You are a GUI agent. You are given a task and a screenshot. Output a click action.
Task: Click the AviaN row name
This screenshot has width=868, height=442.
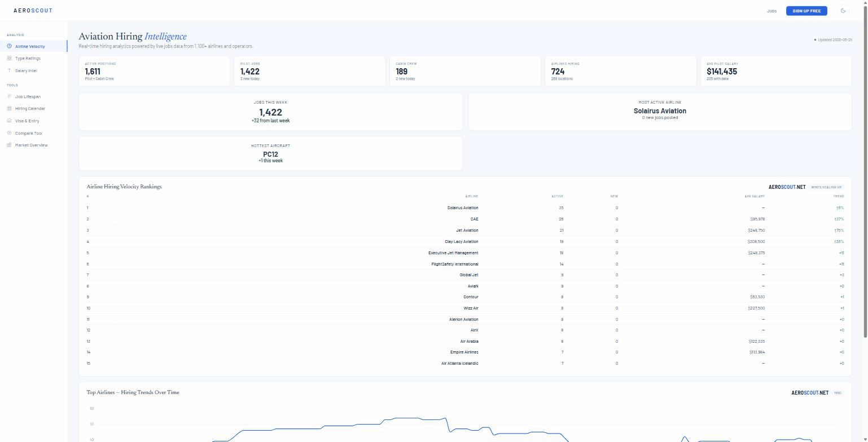[x=473, y=286]
